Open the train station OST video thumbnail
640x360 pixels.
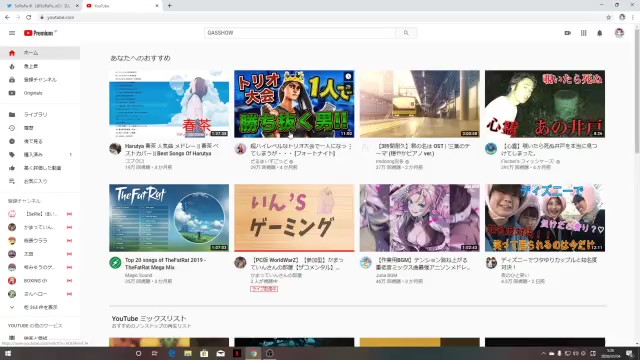click(x=420, y=104)
